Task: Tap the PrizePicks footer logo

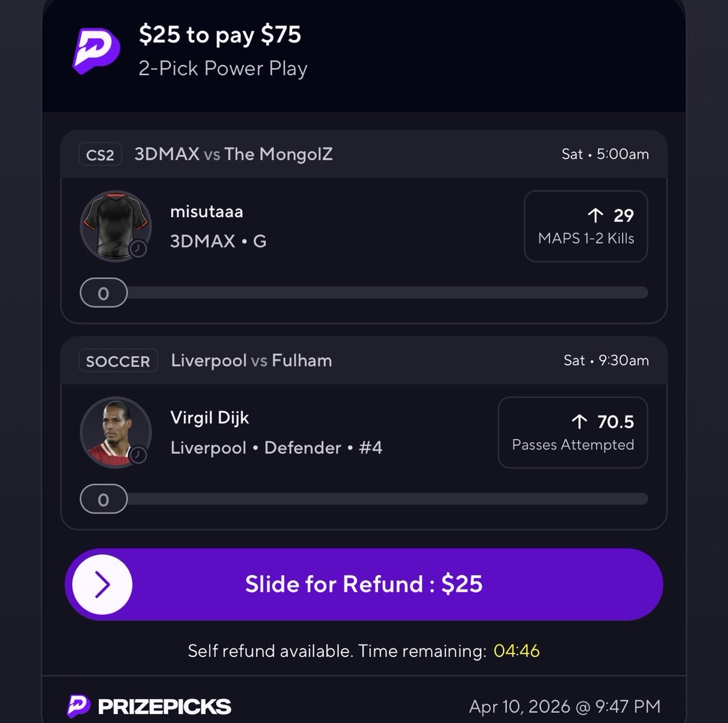Action: (x=149, y=706)
